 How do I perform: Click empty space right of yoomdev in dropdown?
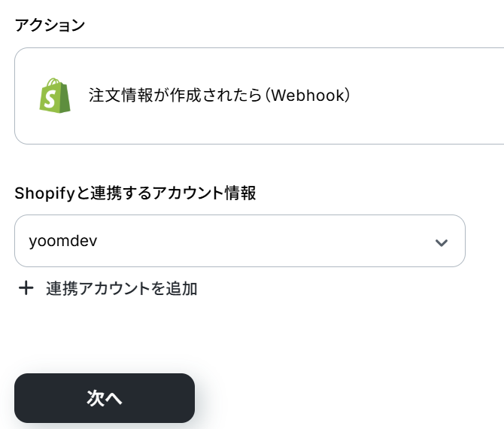point(263,241)
